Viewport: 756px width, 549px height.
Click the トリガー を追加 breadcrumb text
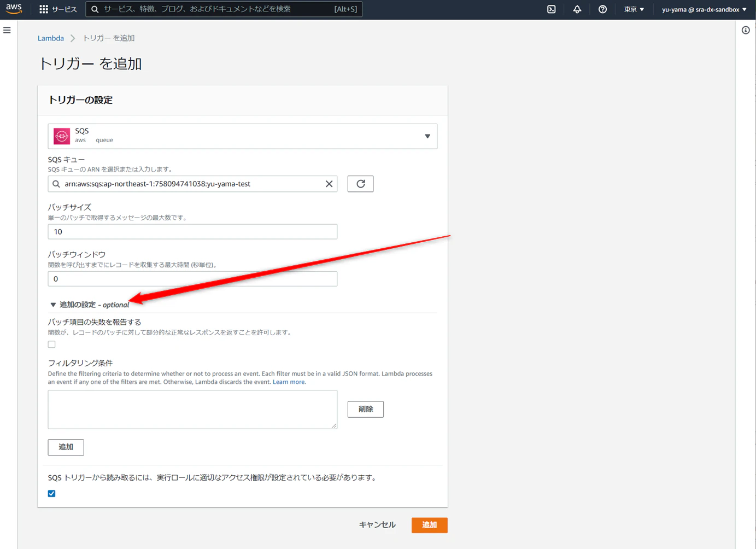109,38
